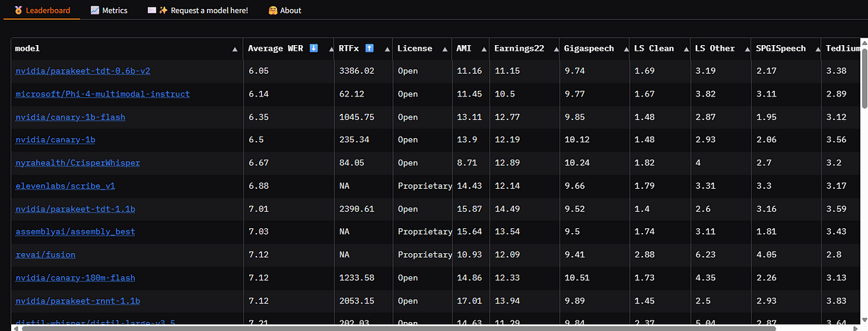Screen dimensions: 868x331
Task: Click RTFx value 235.34
Action: (x=354, y=139)
